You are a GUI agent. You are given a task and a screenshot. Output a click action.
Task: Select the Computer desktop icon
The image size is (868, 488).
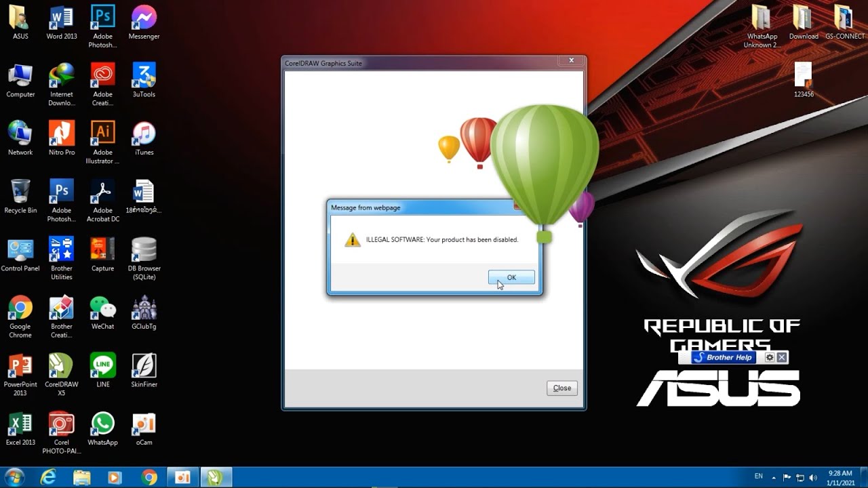[20, 81]
